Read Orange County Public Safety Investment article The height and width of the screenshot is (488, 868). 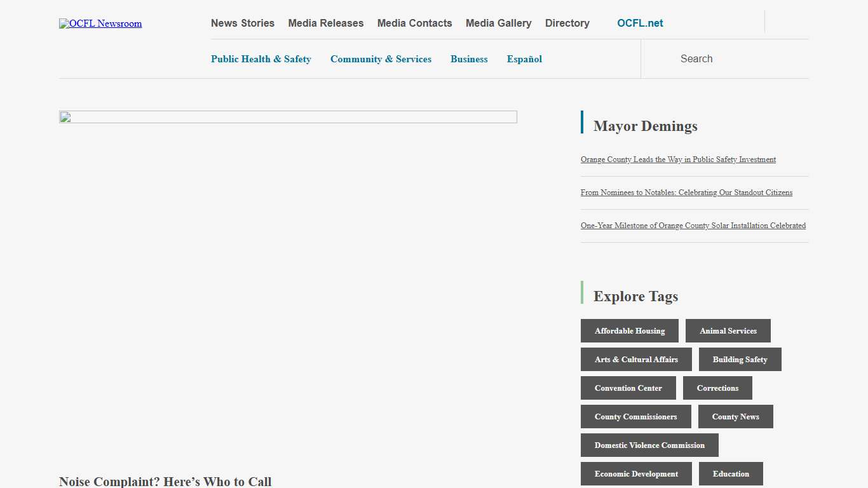(x=678, y=159)
